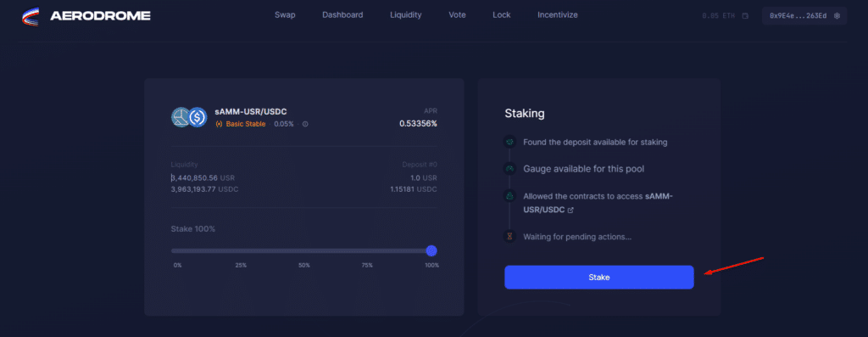Click the blue Stake button
The width and height of the screenshot is (868, 337).
[599, 277]
